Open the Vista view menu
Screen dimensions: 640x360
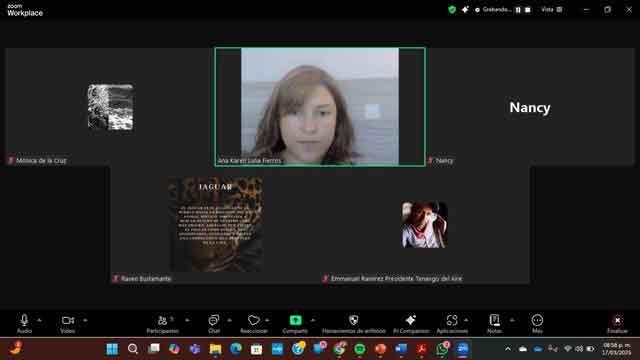(x=551, y=9)
